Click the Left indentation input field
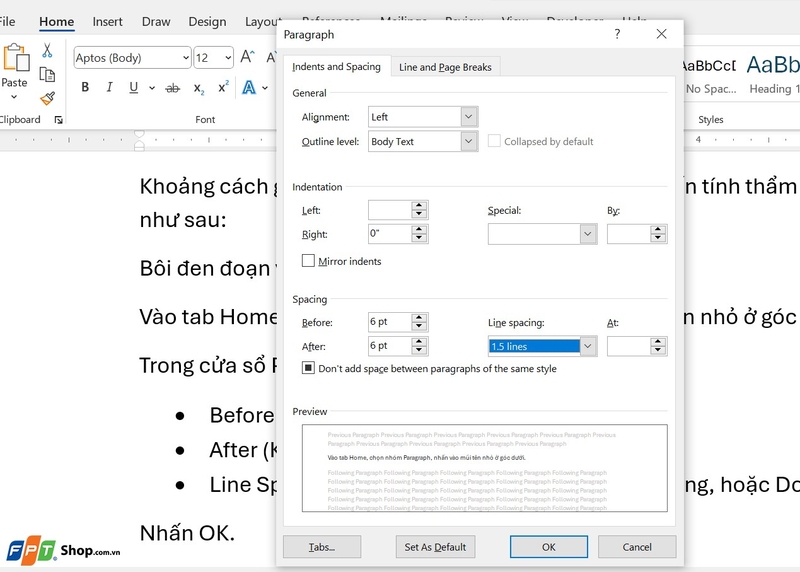Viewport: 800px width, 572px height. [x=389, y=210]
